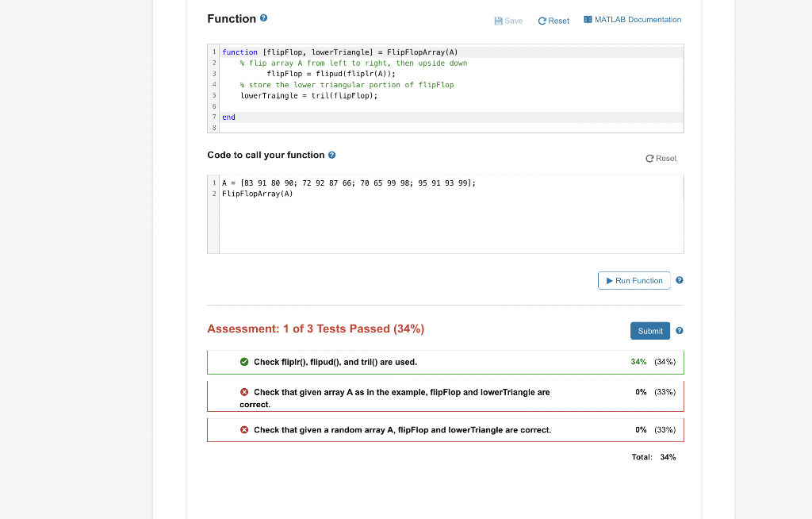Open the MATLAB Documentation link
The height and width of the screenshot is (519, 812).
click(638, 20)
